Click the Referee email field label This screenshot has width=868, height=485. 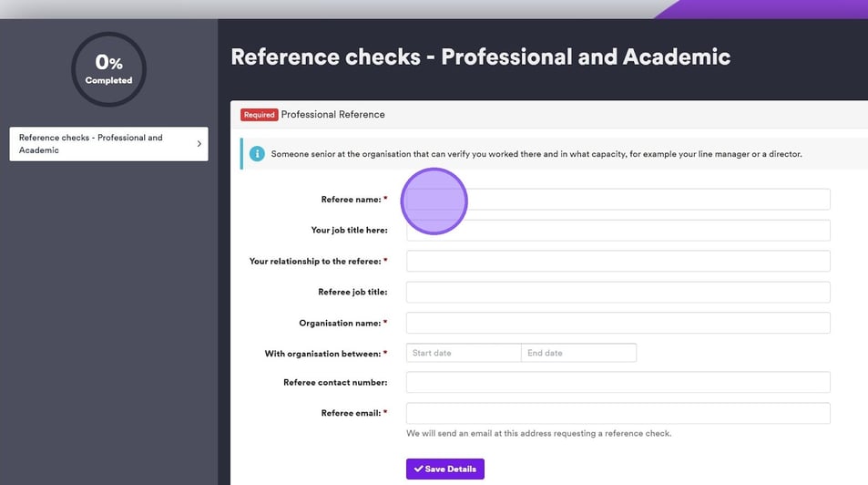(351, 413)
